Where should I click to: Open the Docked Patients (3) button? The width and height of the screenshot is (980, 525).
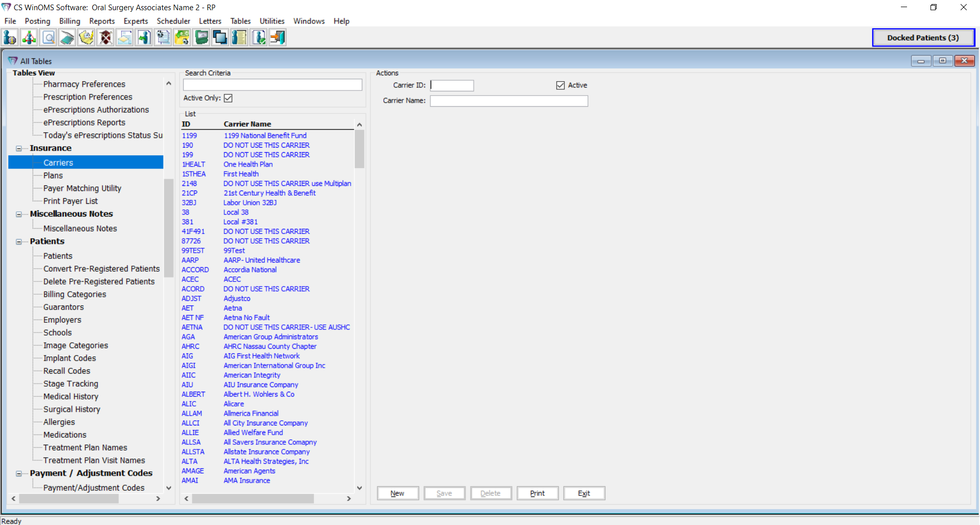pos(923,38)
